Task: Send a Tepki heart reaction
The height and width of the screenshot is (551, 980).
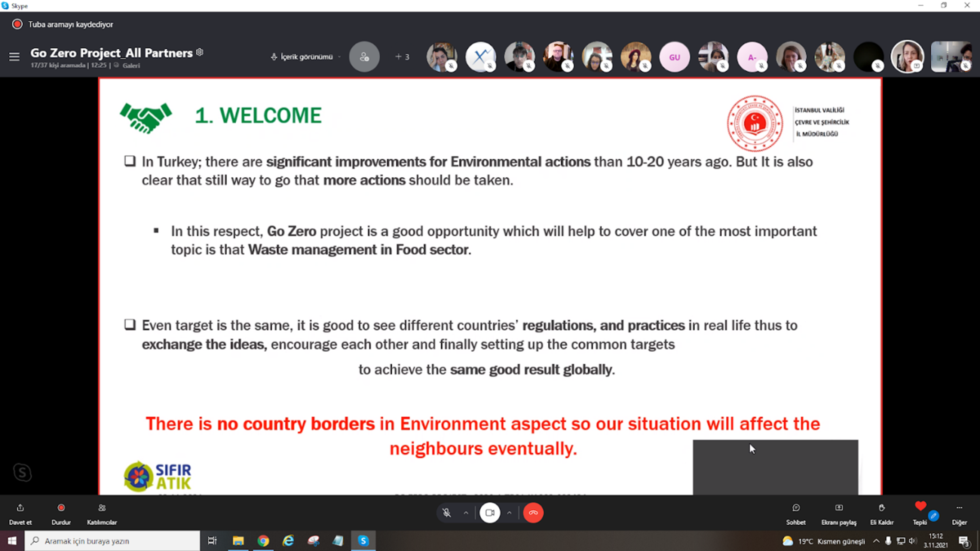Action: pyautogui.click(x=920, y=507)
